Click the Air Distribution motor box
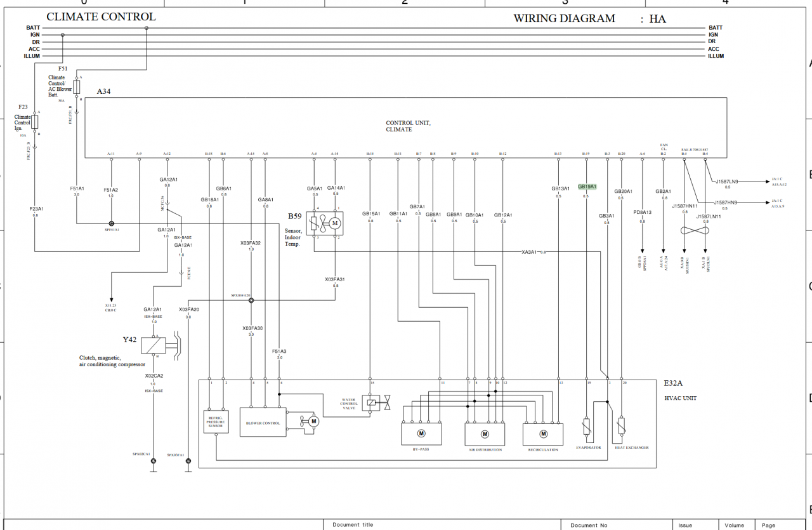The height and width of the screenshot is (530, 812). pos(485,434)
